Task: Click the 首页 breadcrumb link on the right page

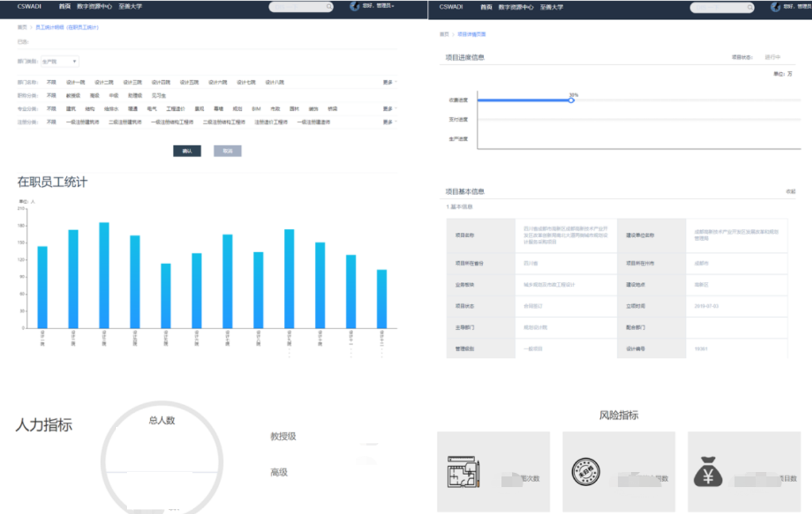Action: [x=443, y=34]
